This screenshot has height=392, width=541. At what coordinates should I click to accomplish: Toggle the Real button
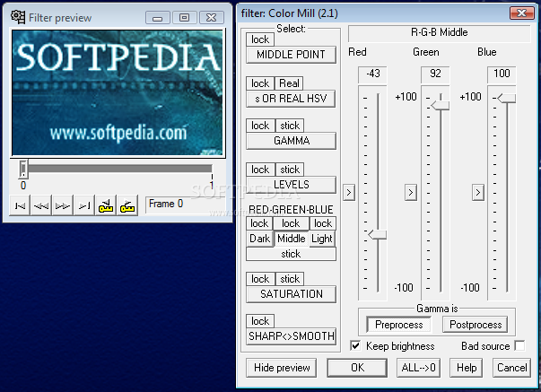click(x=289, y=83)
